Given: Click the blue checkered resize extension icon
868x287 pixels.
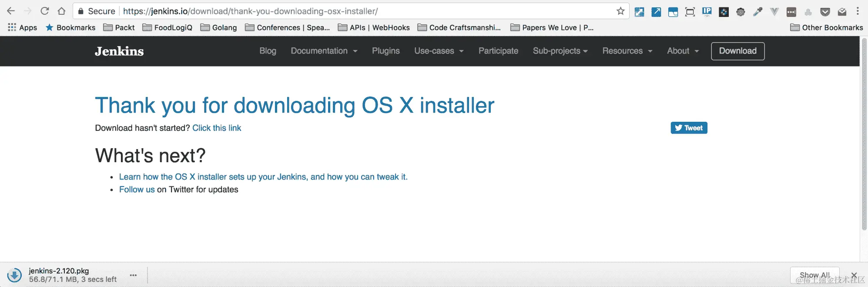Looking at the screenshot, I should pos(639,12).
